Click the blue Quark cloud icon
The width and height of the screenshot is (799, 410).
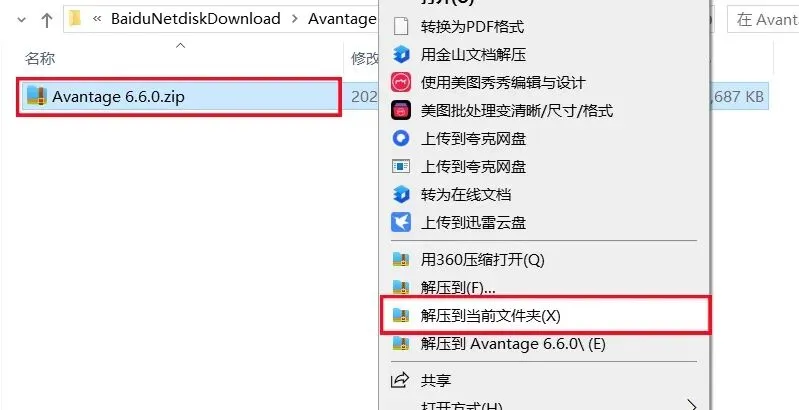[x=401, y=138]
